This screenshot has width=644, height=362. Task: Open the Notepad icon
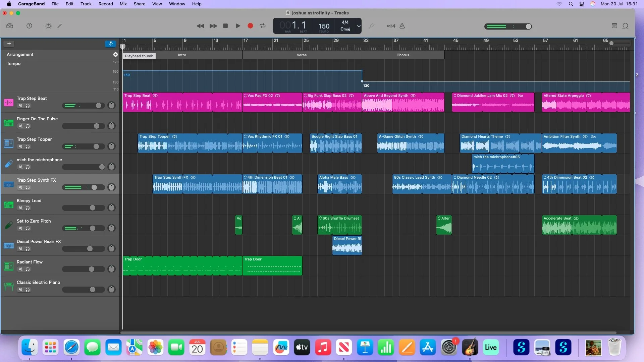(x=614, y=26)
